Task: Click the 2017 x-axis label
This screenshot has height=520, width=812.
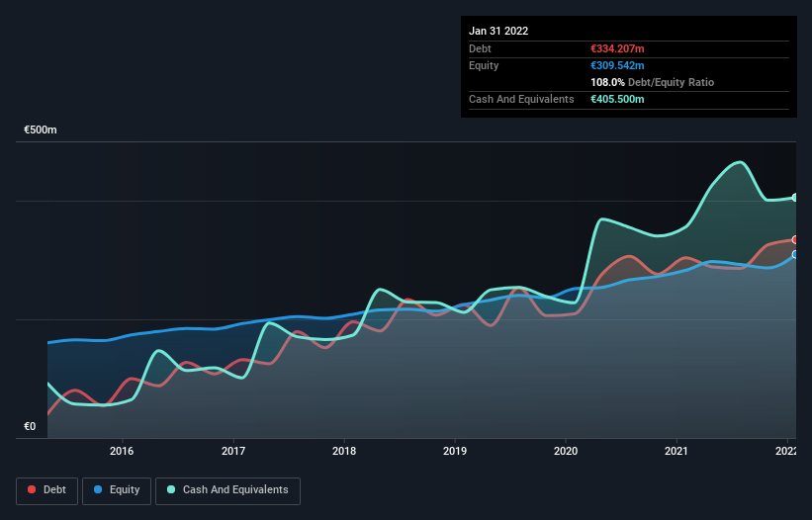Action: (x=233, y=451)
